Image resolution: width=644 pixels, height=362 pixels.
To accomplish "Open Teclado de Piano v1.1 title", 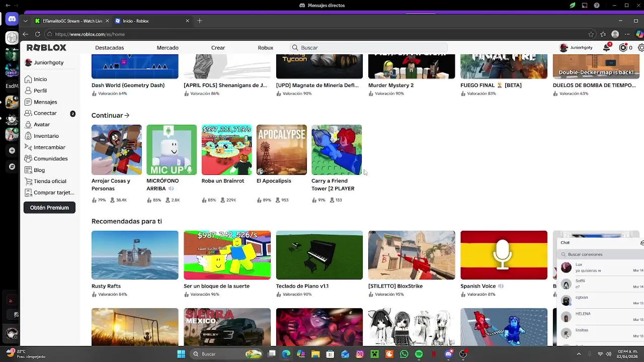I will [x=302, y=286].
